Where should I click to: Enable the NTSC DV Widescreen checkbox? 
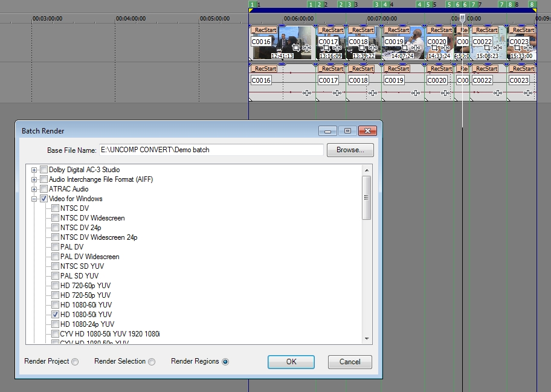[x=56, y=218]
